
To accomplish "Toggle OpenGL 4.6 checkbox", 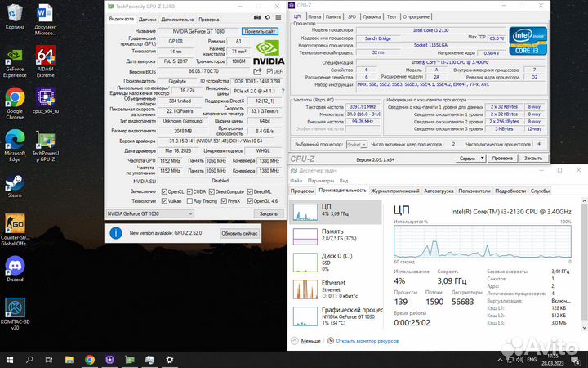I will point(250,201).
